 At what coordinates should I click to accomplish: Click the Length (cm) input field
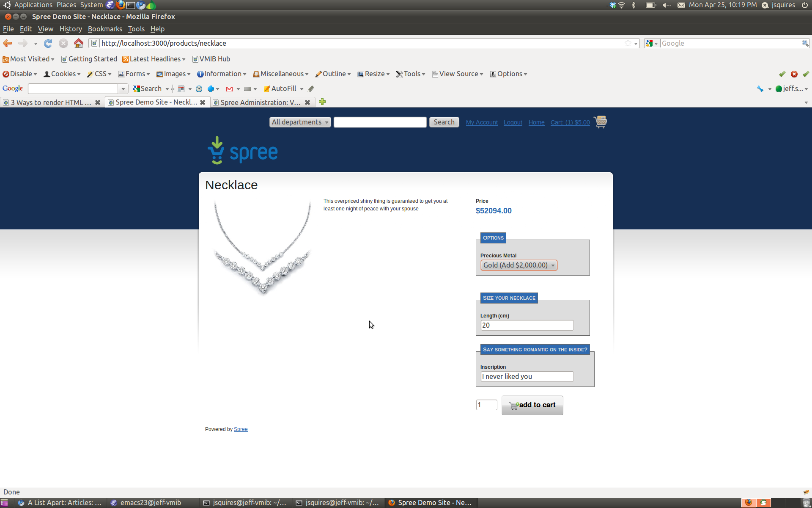point(527,326)
